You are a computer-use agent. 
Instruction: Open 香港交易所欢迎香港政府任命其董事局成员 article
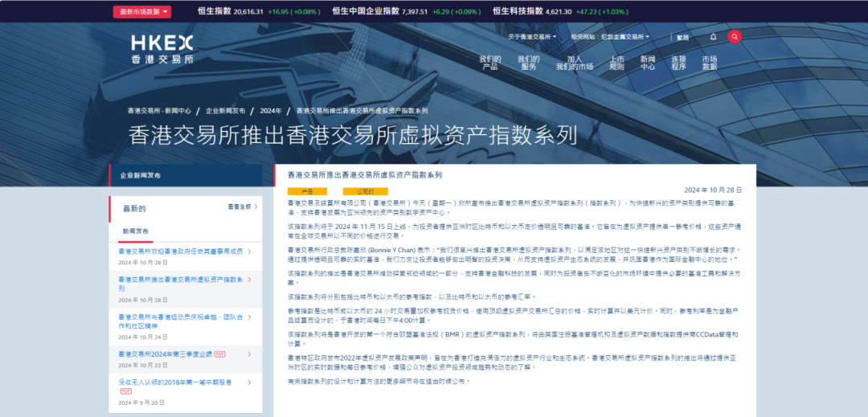pos(181,251)
